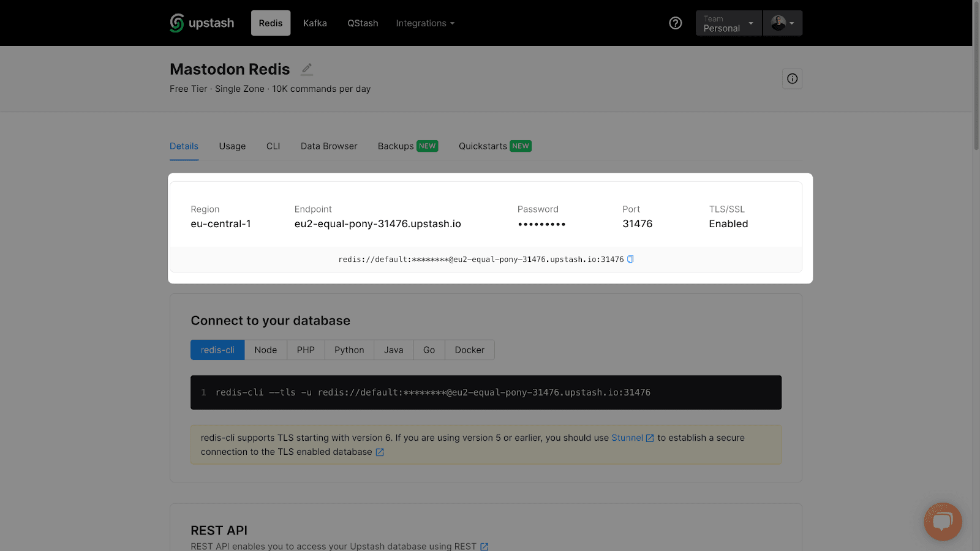Select the Docker connection option

coord(469,350)
